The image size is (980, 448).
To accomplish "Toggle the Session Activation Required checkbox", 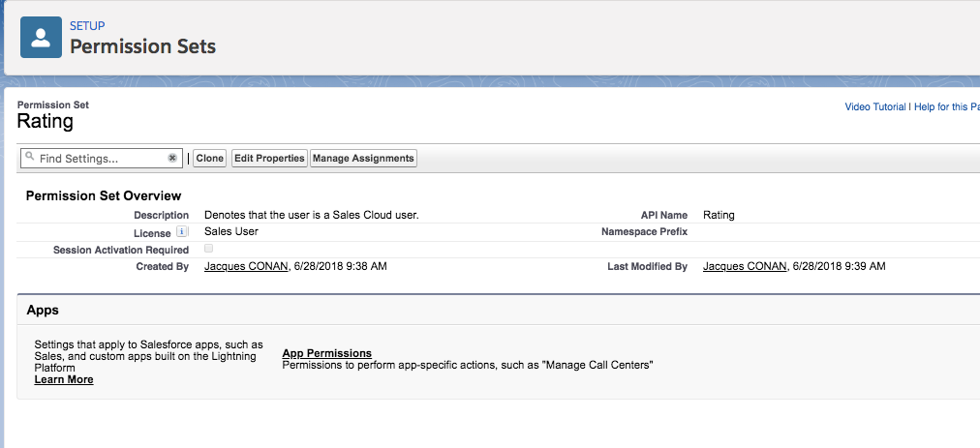I will (209, 250).
